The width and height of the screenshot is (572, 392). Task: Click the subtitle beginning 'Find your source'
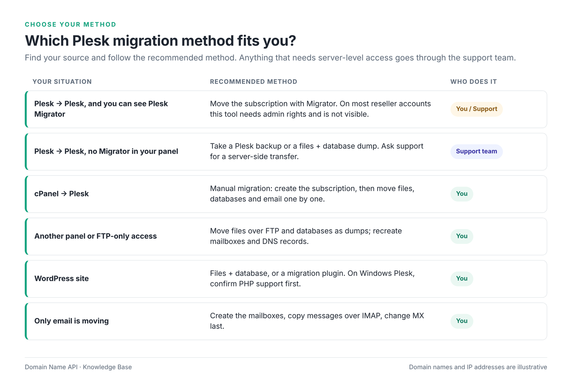point(270,58)
